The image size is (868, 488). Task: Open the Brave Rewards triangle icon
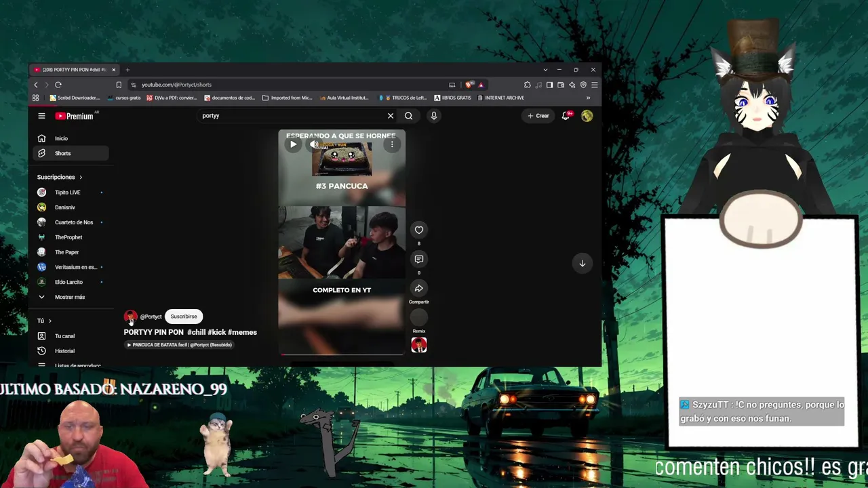tap(481, 85)
